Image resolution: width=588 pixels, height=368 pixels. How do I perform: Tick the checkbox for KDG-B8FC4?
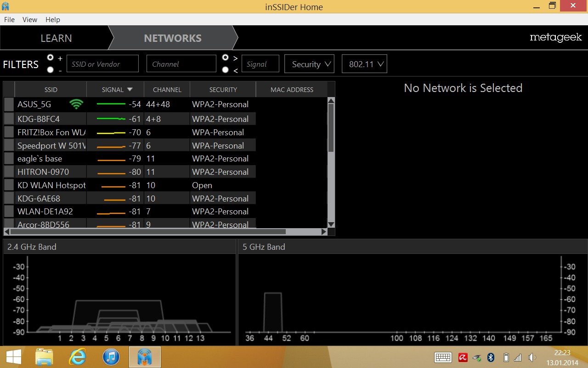point(9,119)
